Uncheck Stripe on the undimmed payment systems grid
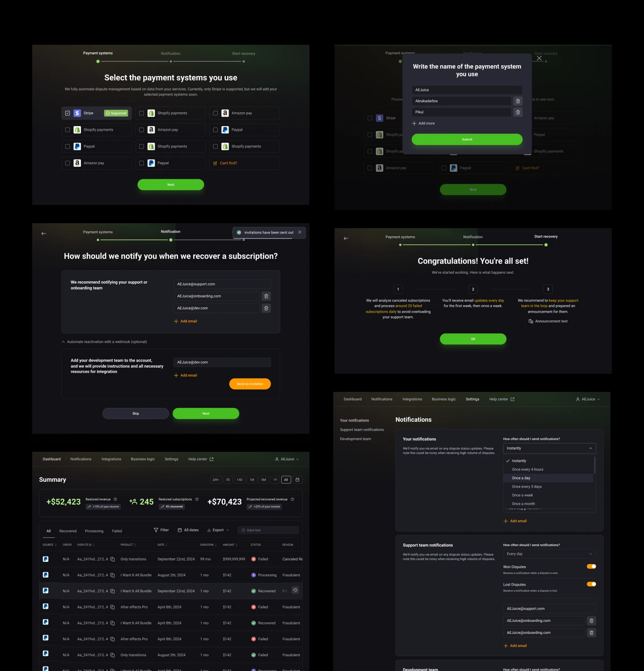 tap(68, 113)
